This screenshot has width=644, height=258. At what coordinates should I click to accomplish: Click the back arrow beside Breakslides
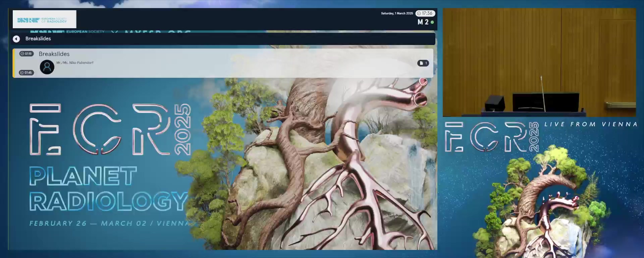pos(16,39)
